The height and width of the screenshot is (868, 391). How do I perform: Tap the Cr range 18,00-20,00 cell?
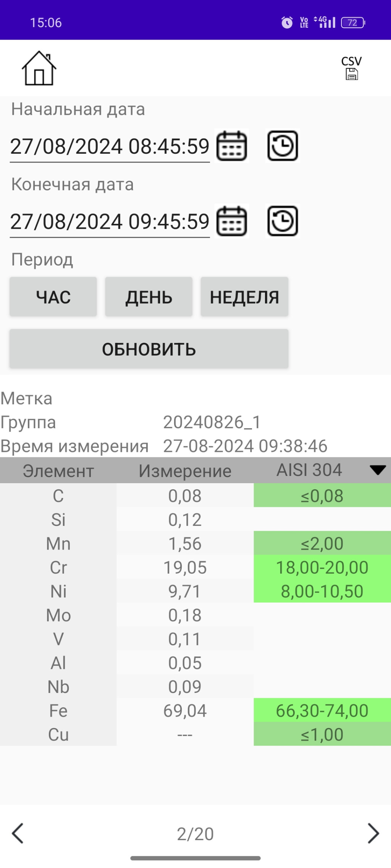point(322,567)
